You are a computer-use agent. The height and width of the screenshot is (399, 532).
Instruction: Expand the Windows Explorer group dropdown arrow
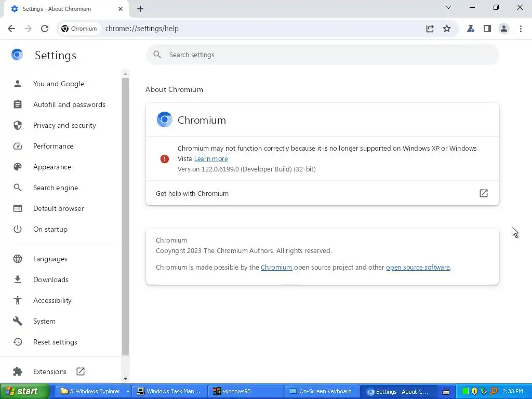pos(128,392)
